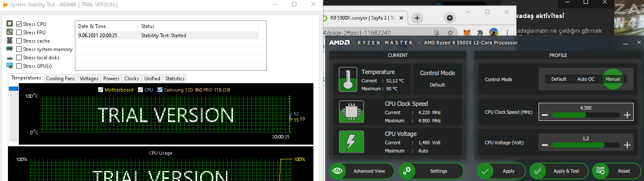Open Advanced View in Ryzen Master
This screenshot has width=644, height=181.
362,171
